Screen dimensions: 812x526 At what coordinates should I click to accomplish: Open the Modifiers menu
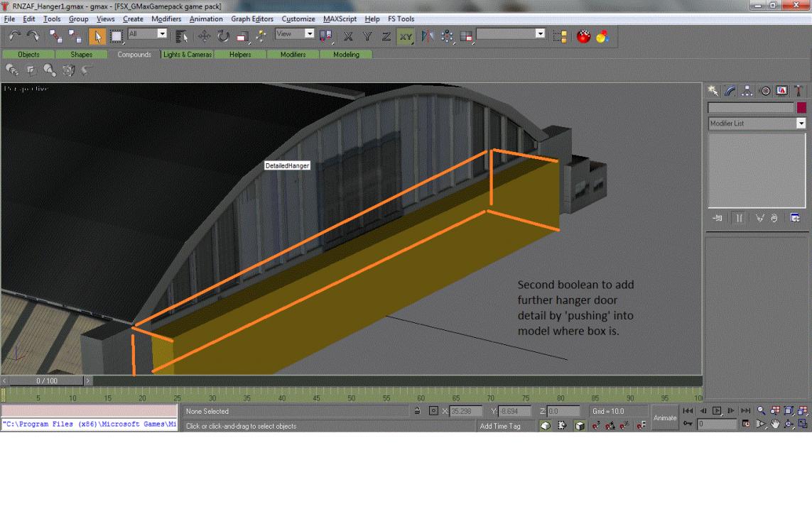tap(166, 18)
